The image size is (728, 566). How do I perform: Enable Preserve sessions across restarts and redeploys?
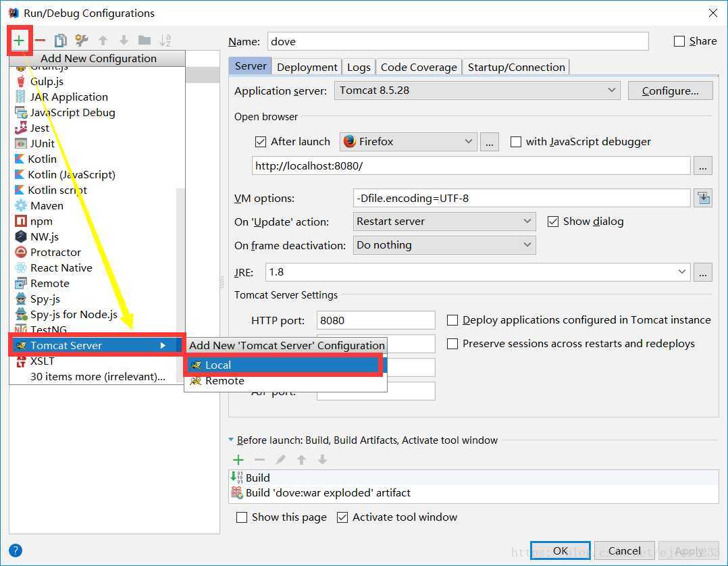pos(452,344)
